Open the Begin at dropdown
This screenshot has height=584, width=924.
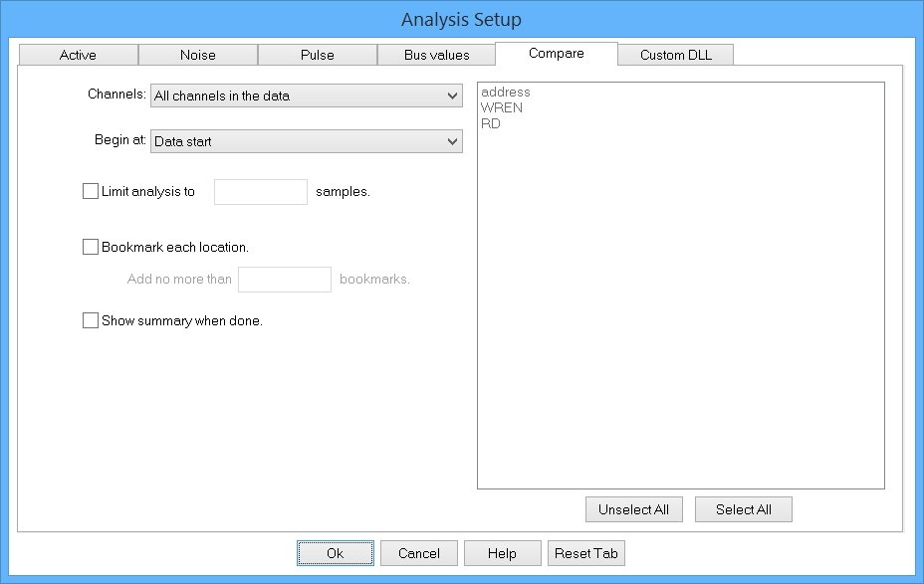point(306,141)
